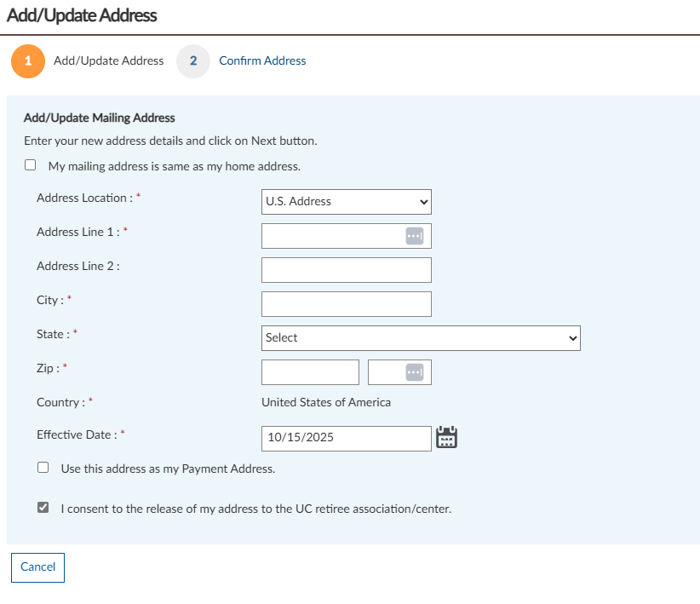
Task: Click the autofill icon in Zip extension field
Action: pyautogui.click(x=414, y=372)
